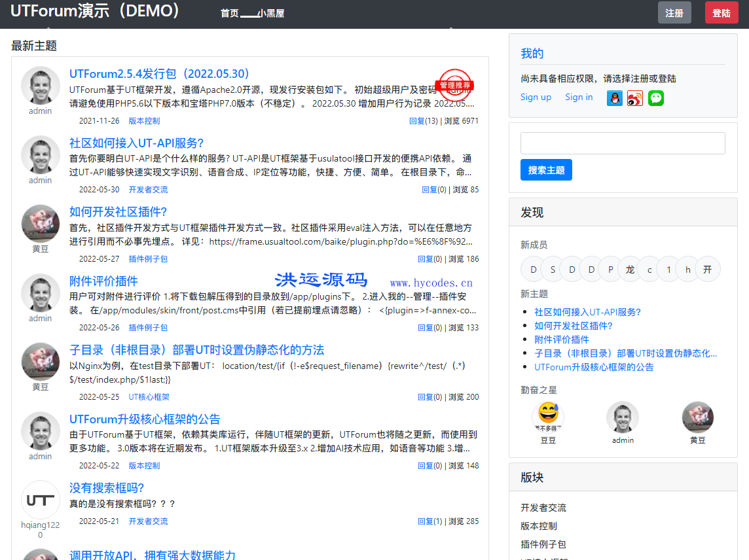Click the WeChat green login icon

[656, 98]
